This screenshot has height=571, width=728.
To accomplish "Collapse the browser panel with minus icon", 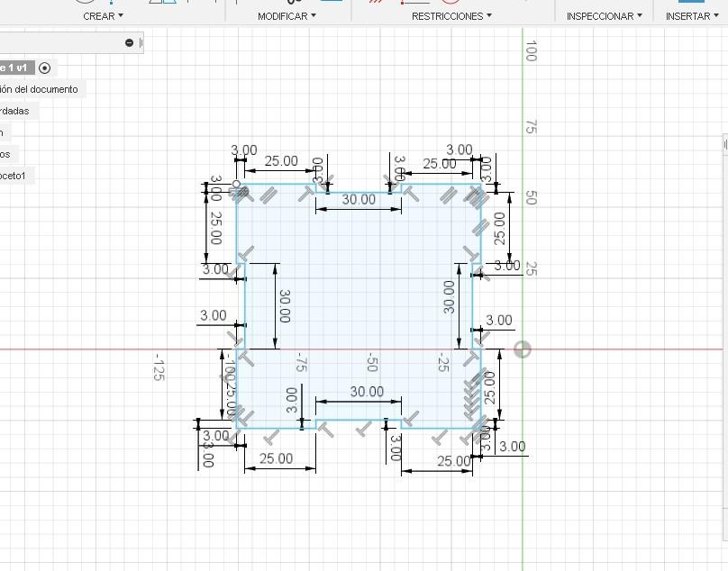I will point(129,42).
